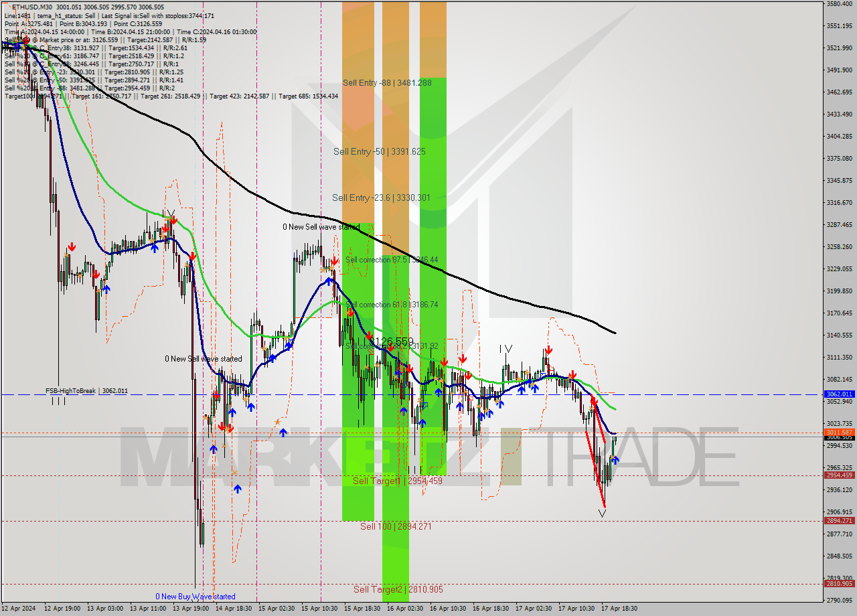This screenshot has width=857, height=616.
Task: Select the red 2954.459 price tag
Action: (x=839, y=475)
